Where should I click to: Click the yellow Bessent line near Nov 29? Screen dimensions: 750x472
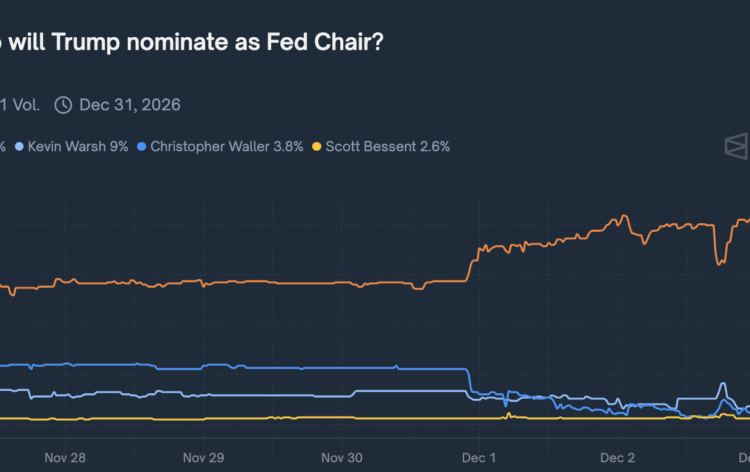pyautogui.click(x=202, y=418)
